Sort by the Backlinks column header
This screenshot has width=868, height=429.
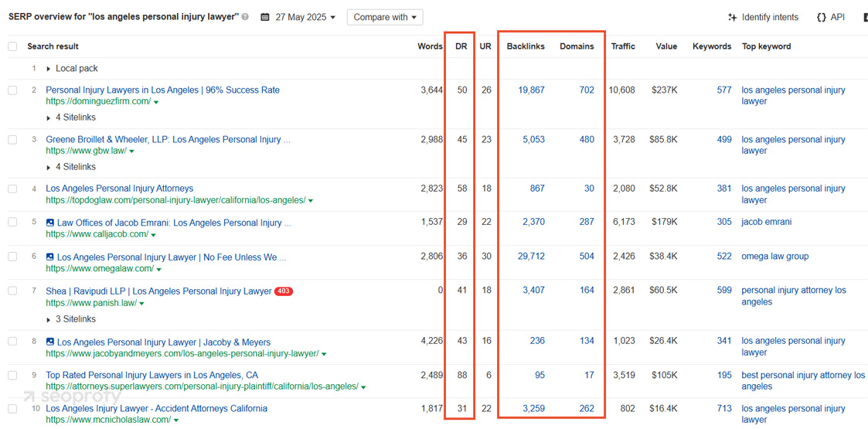pos(526,46)
